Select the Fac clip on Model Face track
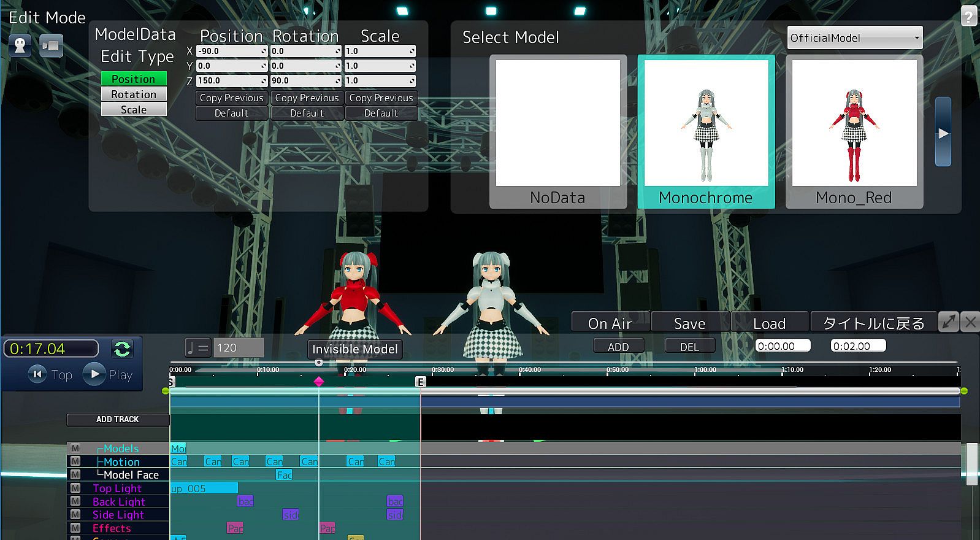This screenshot has height=540, width=980. (x=284, y=474)
